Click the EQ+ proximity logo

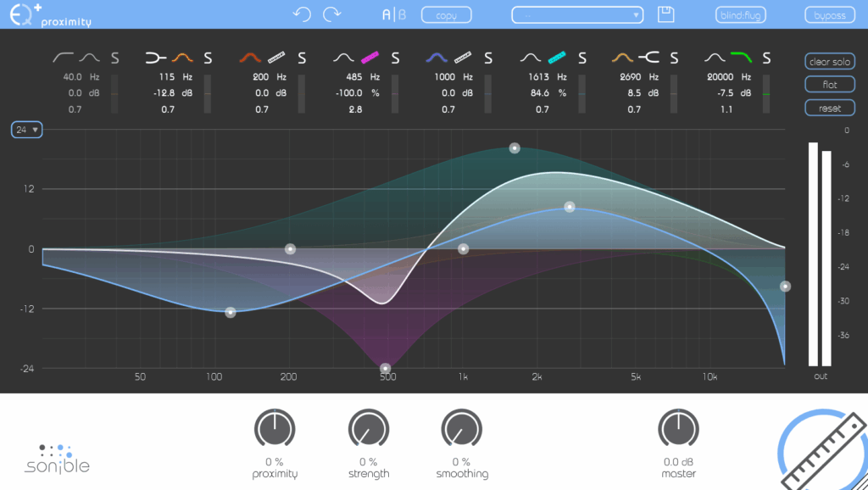point(50,15)
